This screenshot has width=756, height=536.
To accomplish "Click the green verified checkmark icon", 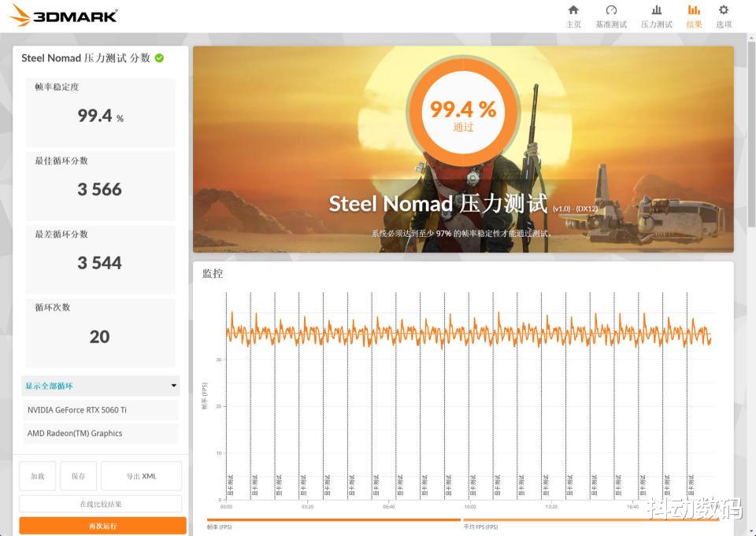I will point(160,58).
